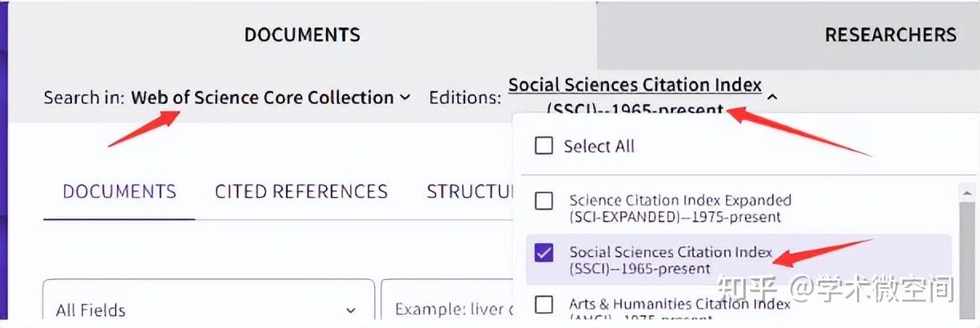Enable the SCI-EXPANDED edition checkbox

pos(544,201)
